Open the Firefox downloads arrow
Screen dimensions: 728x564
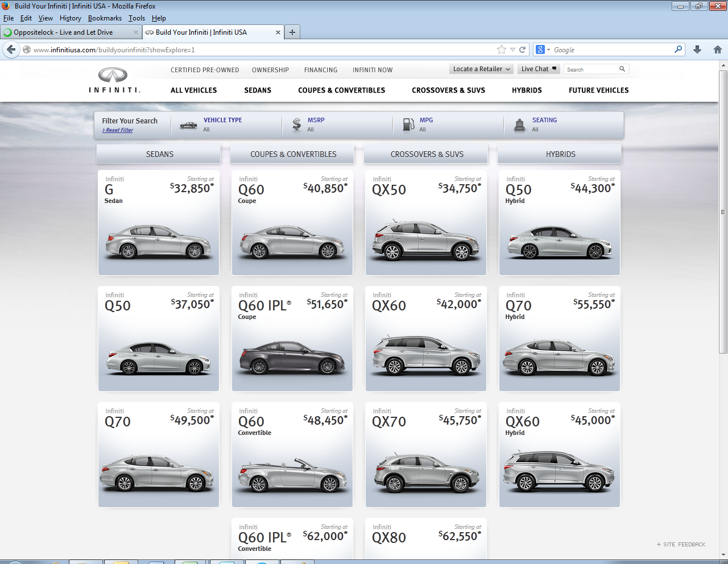pyautogui.click(x=697, y=49)
